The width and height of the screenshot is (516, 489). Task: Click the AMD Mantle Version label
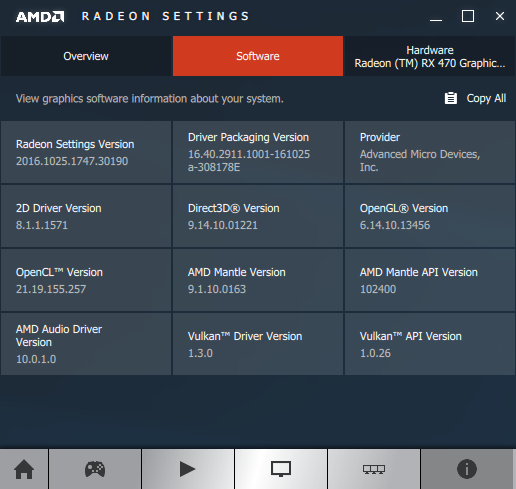pos(237,272)
